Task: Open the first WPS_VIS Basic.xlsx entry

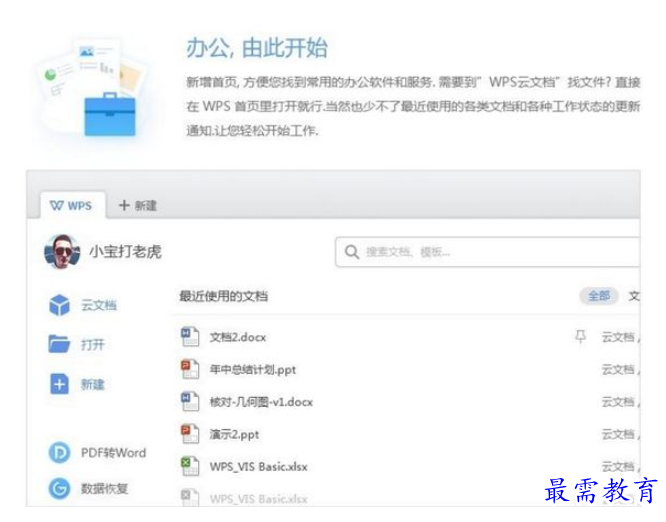Action: [x=258, y=467]
